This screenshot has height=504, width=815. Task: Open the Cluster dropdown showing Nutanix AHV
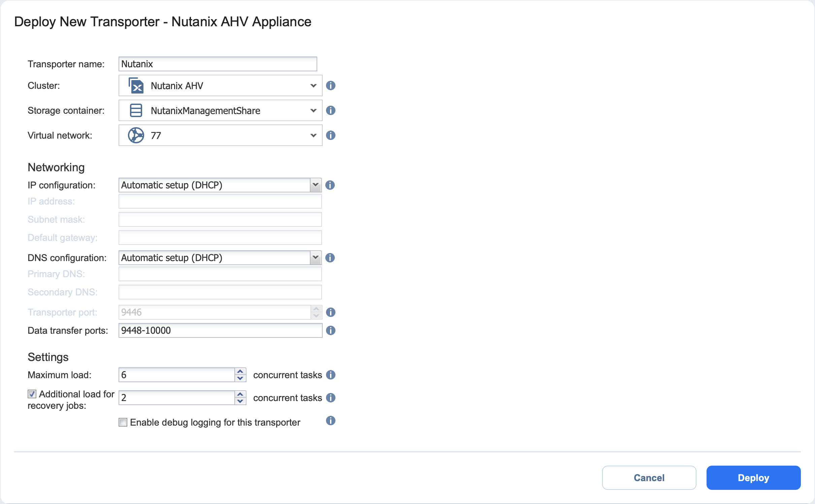point(220,85)
